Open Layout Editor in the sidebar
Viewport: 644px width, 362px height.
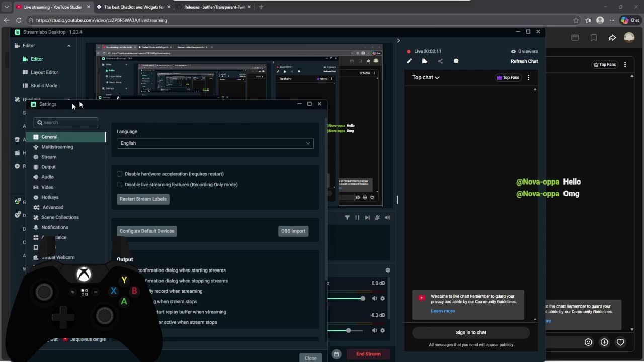point(44,72)
